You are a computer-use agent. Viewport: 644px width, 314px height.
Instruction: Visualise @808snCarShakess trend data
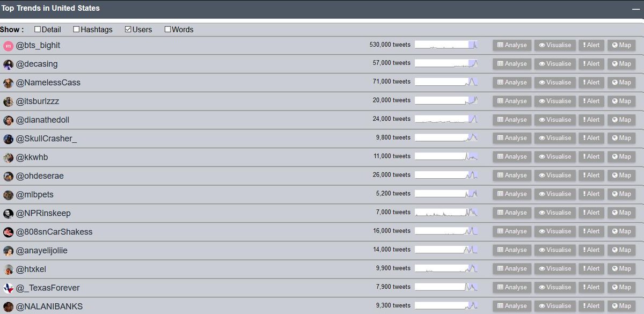coord(555,231)
